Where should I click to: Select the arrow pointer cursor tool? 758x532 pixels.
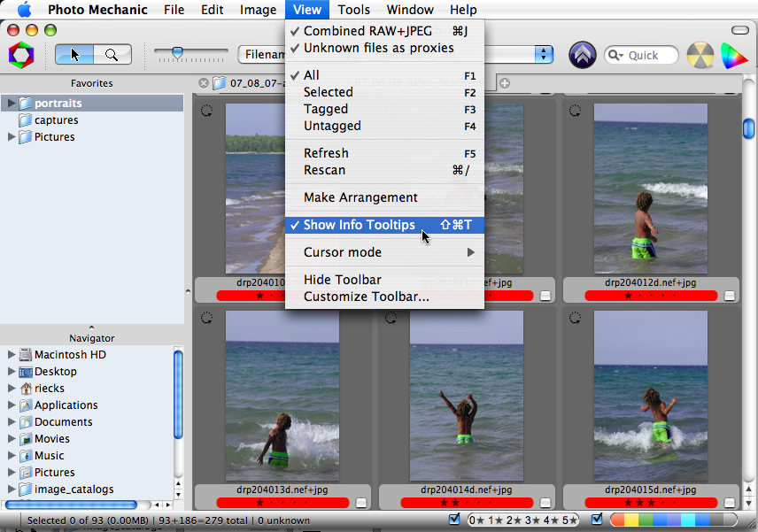(x=74, y=55)
